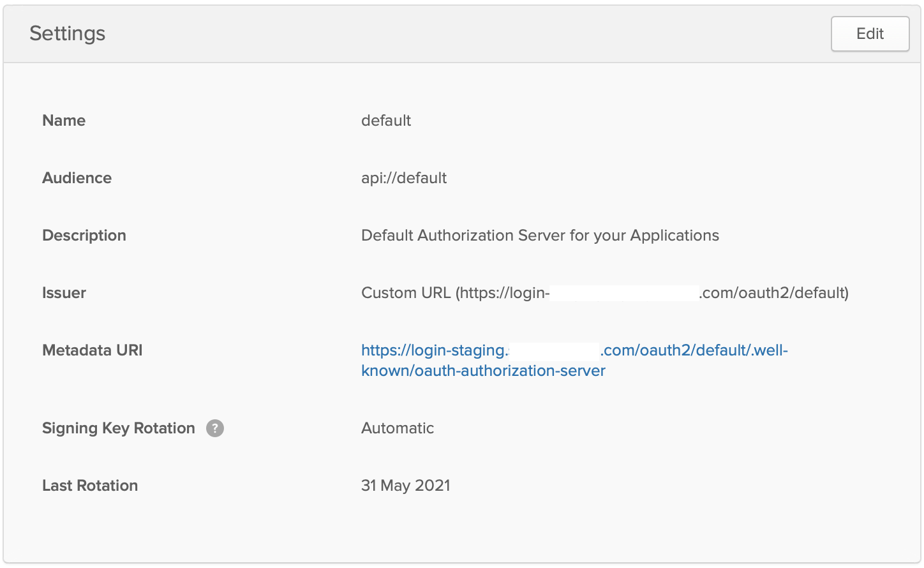Click the Audience field label
The width and height of the screenshot is (924, 568).
point(77,178)
